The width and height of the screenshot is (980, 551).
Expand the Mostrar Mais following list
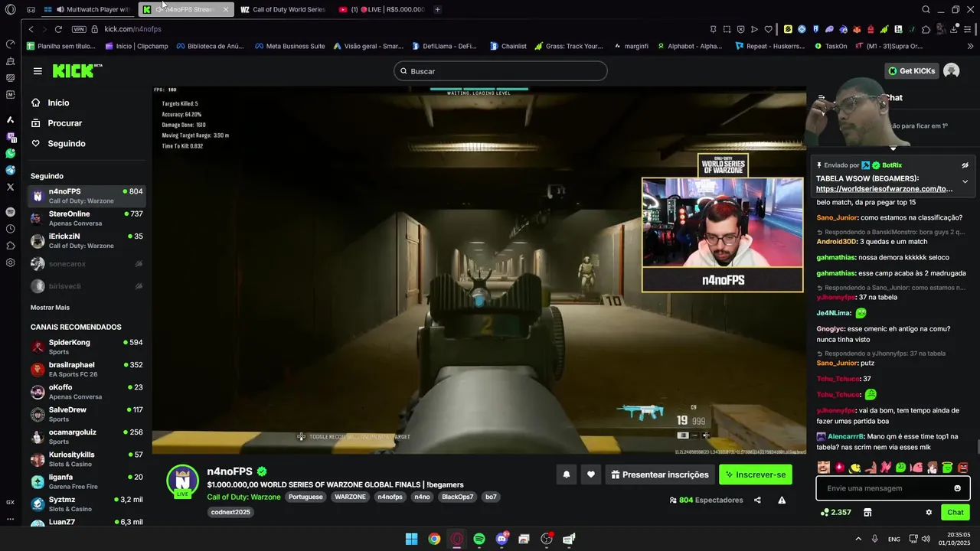click(x=50, y=308)
